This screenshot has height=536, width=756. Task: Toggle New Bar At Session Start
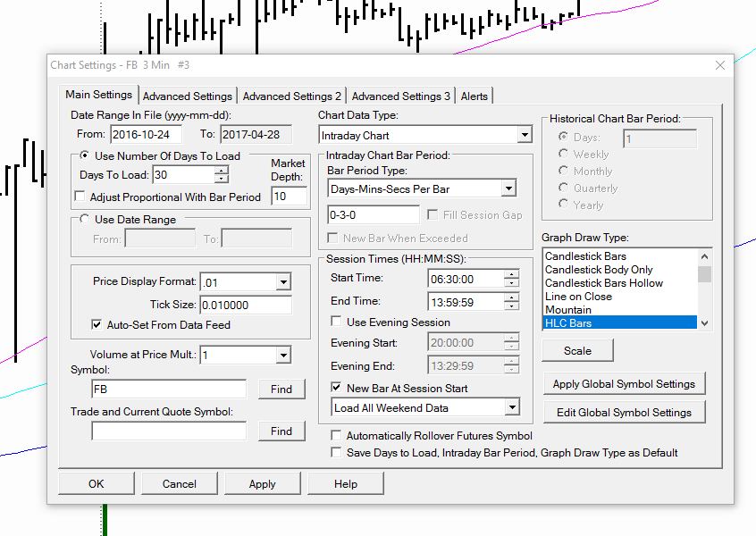tap(336, 387)
